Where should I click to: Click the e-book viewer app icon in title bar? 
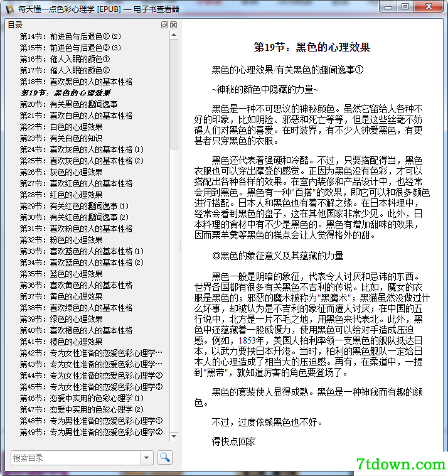(x=9, y=9)
